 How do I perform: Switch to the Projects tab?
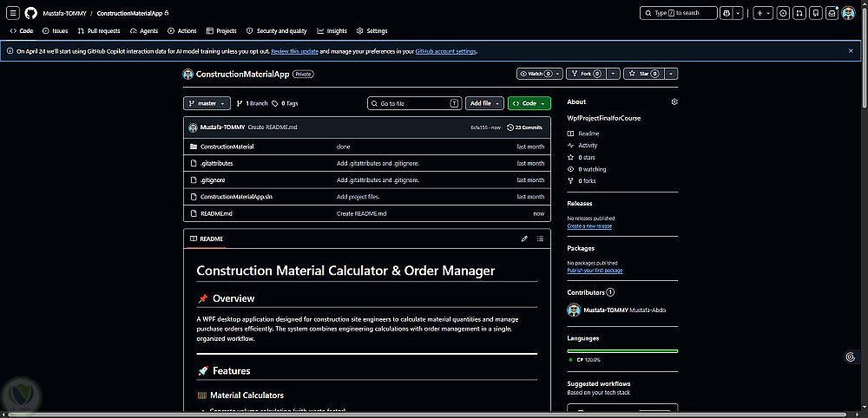click(221, 31)
